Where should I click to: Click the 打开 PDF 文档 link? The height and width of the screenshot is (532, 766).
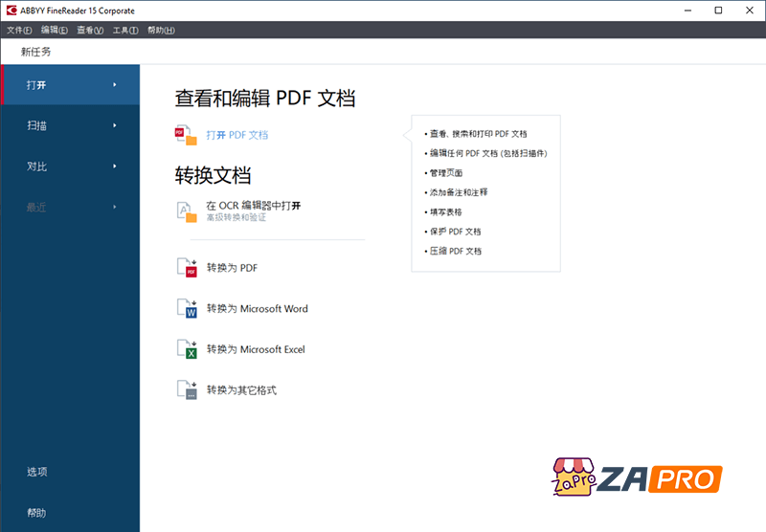pos(237,135)
